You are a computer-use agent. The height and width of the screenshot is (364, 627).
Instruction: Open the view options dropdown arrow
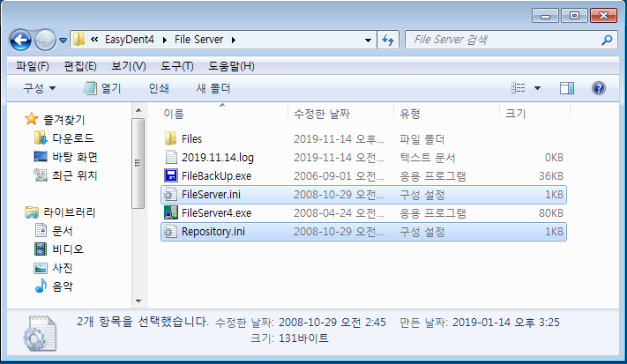click(537, 88)
